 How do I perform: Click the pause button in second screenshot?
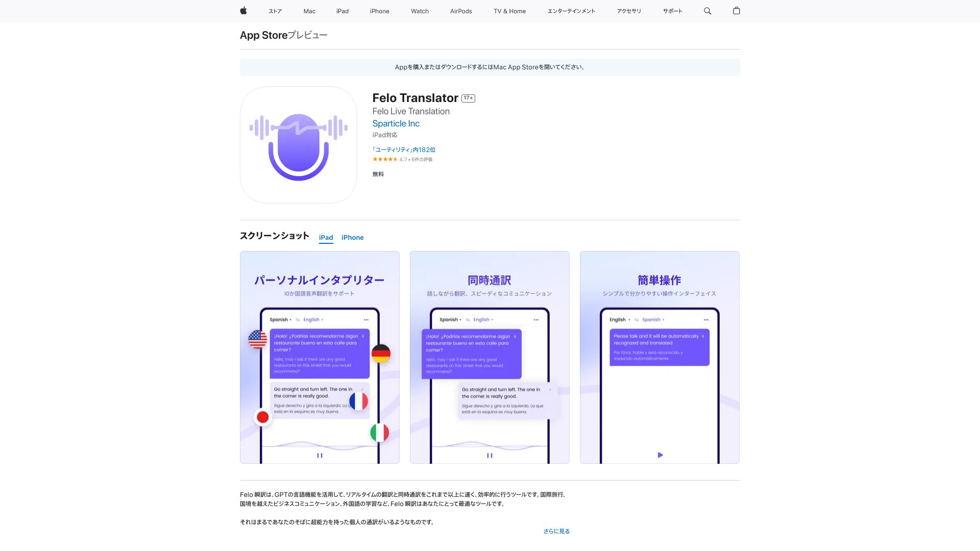pyautogui.click(x=489, y=456)
